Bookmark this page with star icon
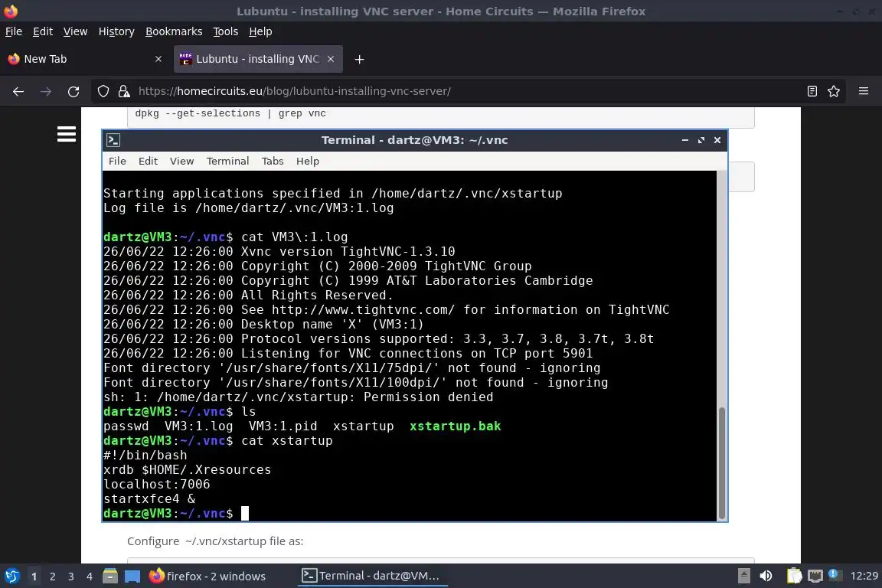The width and height of the screenshot is (882, 588). point(834,91)
